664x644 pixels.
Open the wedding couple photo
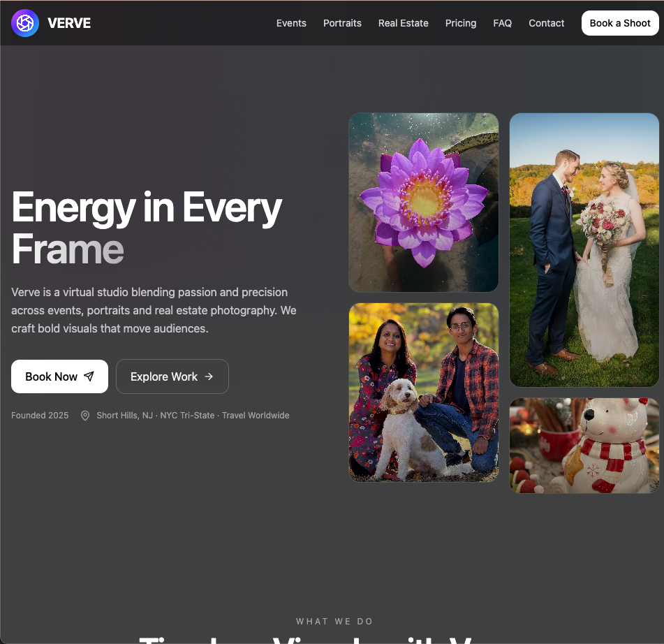pyautogui.click(x=584, y=250)
